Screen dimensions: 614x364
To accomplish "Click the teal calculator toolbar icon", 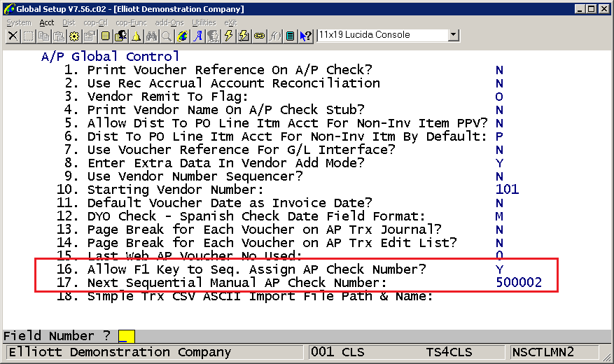I will [x=290, y=36].
